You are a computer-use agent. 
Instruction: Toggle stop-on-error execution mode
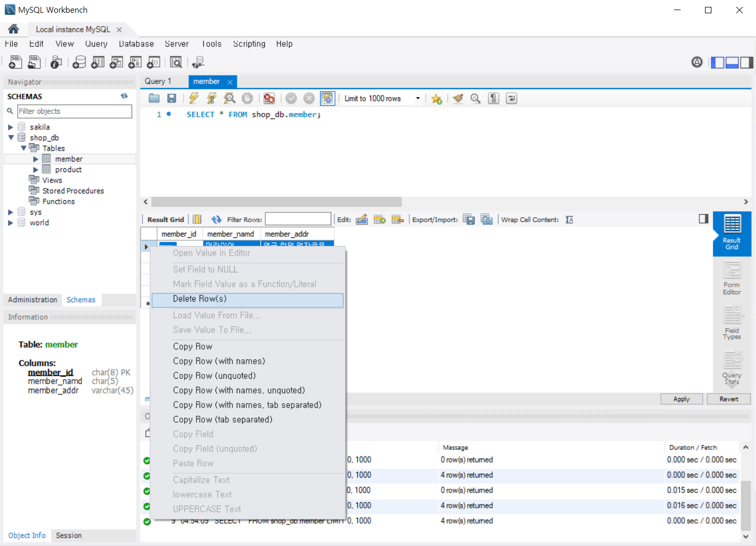click(x=269, y=98)
